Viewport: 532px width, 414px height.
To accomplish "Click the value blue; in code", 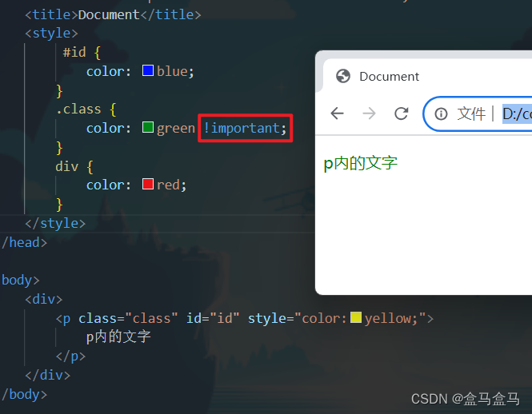I will (175, 72).
